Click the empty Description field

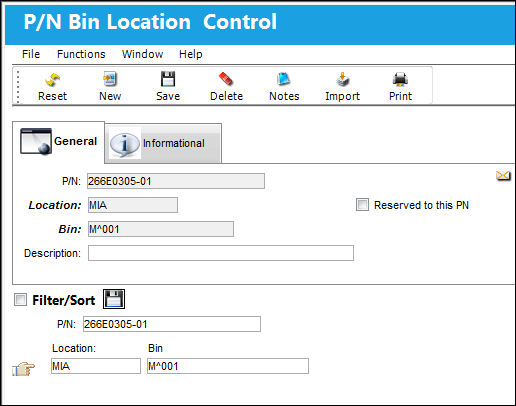pos(221,253)
